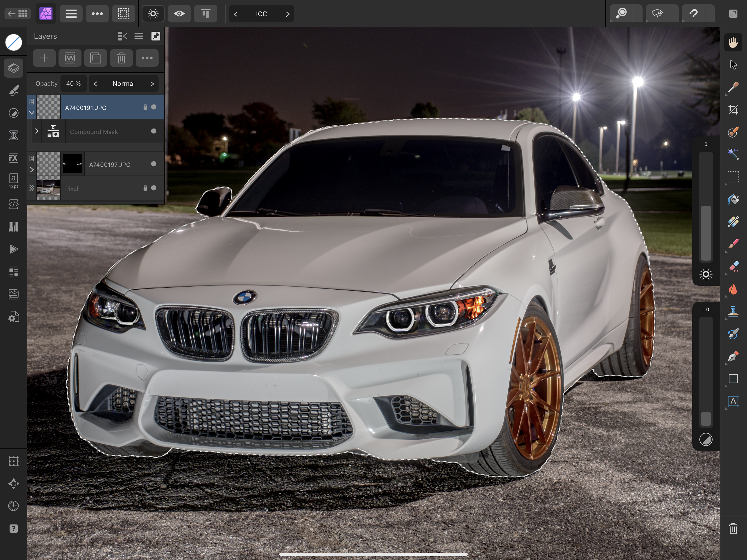747x560 pixels.
Task: Select the Artistic Text tool
Action: point(733,401)
